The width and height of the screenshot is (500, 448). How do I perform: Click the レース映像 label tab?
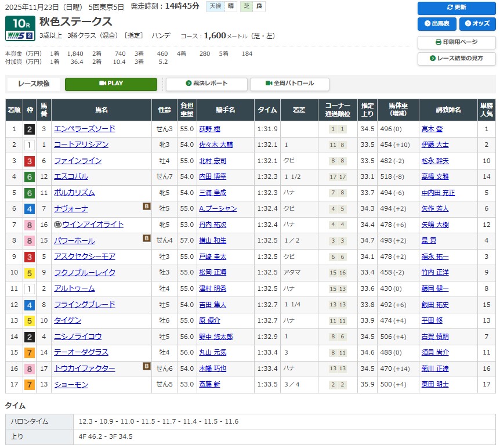click(35, 84)
